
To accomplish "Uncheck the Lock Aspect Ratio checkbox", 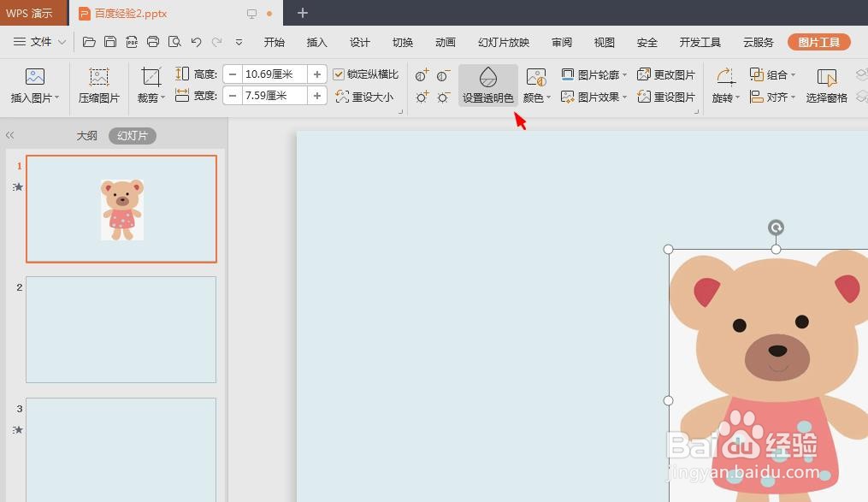I will click(x=337, y=74).
